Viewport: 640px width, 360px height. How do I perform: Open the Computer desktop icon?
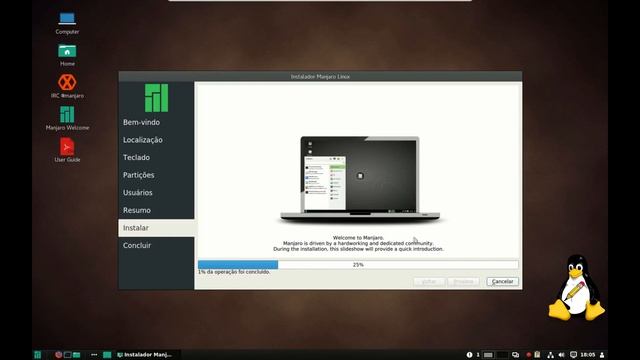(67, 23)
